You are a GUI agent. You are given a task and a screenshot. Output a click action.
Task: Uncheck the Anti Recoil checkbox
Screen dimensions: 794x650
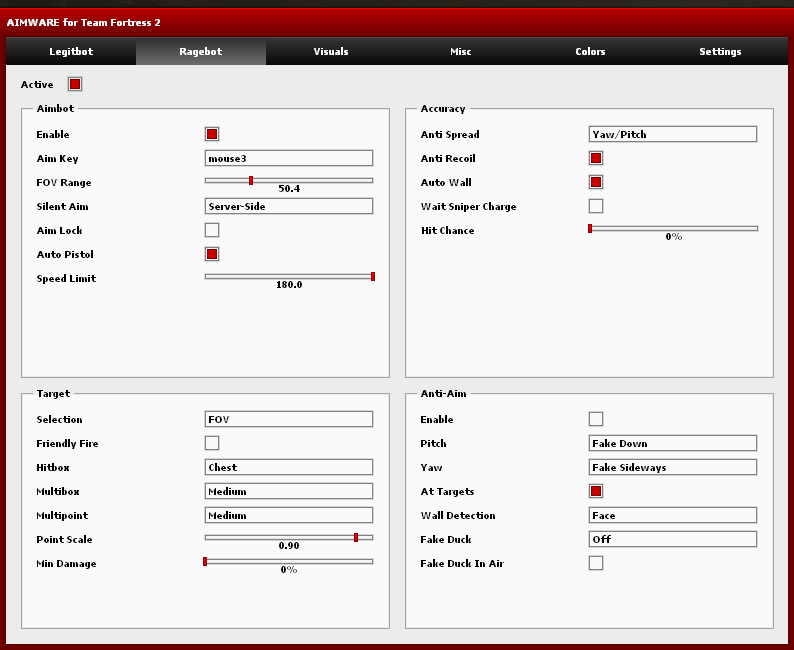(x=596, y=158)
